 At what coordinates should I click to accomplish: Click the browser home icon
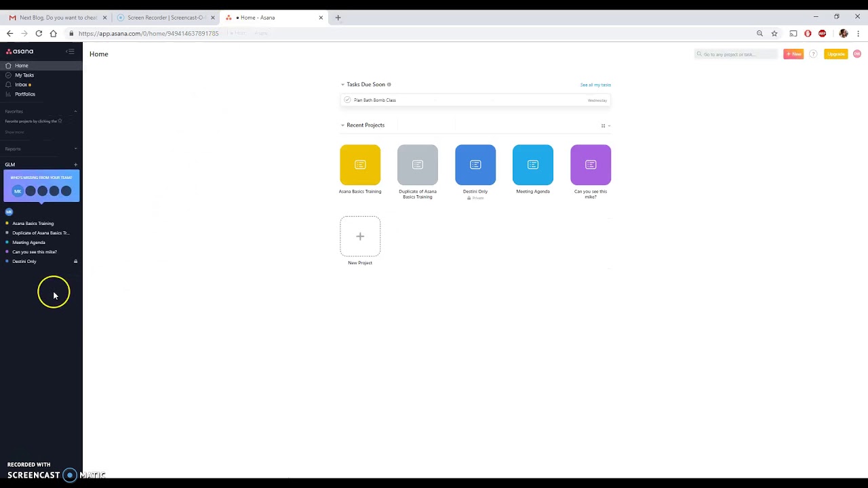pos(53,33)
